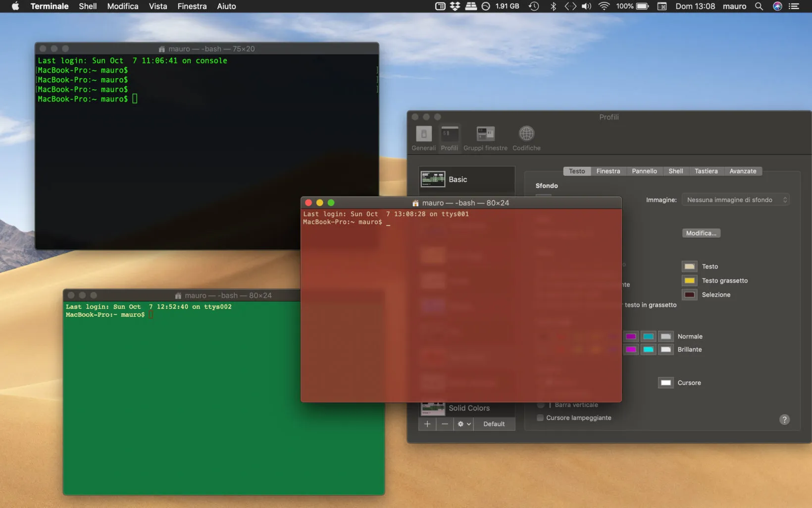The height and width of the screenshot is (508, 812).
Task: Add a new profile with plus button
Action: click(x=427, y=424)
